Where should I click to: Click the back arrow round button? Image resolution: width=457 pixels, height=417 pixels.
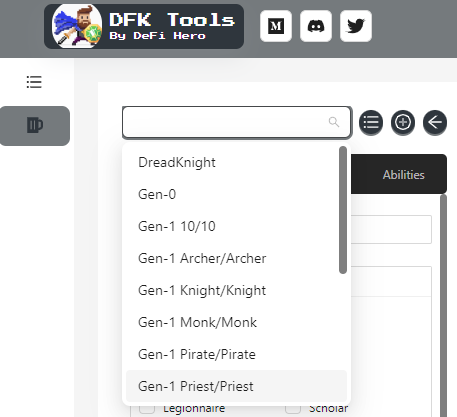pos(435,122)
